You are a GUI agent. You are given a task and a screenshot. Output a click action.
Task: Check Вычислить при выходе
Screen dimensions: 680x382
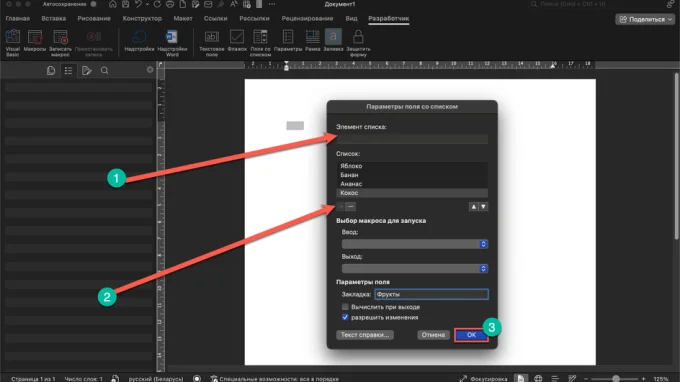point(345,307)
